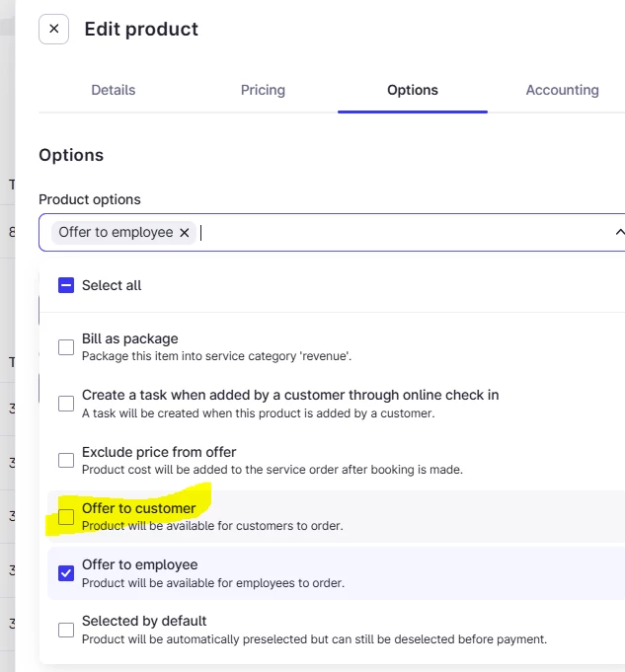The width and height of the screenshot is (625, 672).
Task: Enable the Offer to customer checkbox
Action: 66,517
